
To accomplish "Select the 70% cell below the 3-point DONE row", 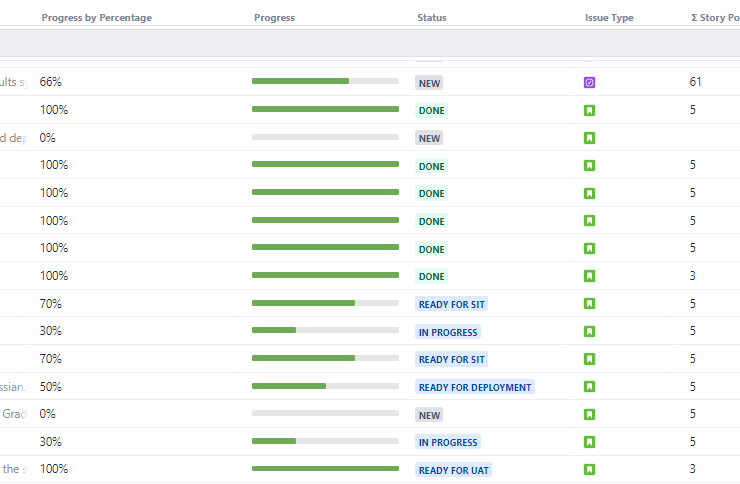I will coord(50,303).
